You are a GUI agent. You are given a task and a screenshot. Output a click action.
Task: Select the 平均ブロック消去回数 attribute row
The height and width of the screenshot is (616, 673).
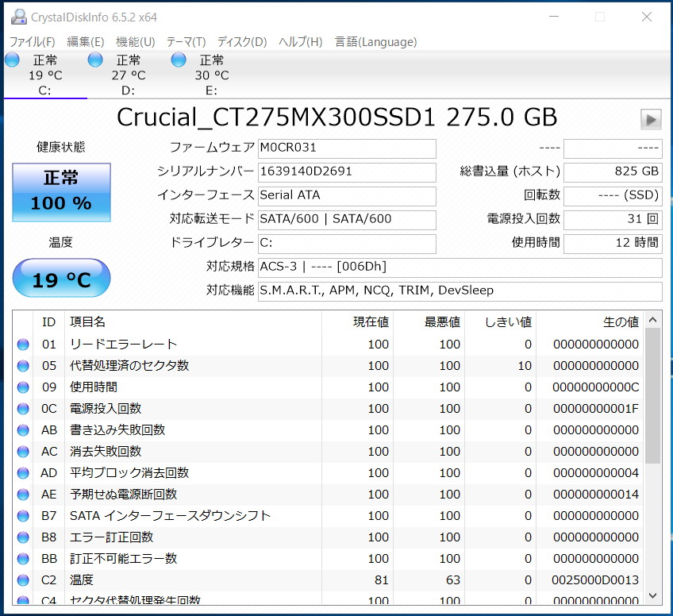(329, 473)
